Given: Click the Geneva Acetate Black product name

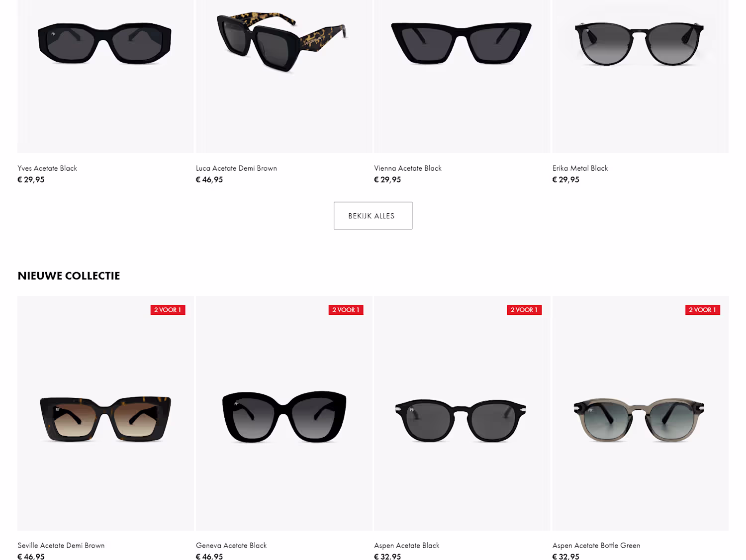Looking at the screenshot, I should 231,546.
